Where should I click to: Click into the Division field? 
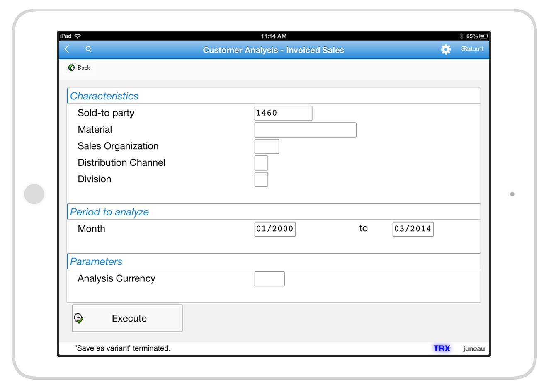pos(261,179)
